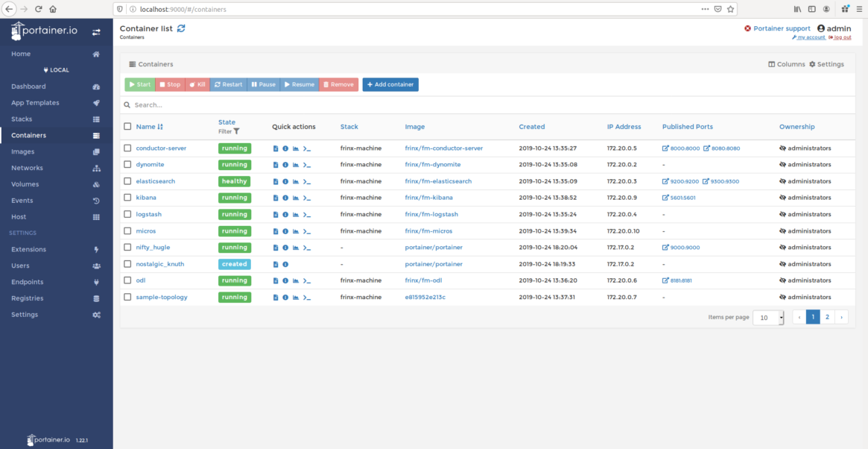Viewport: 868px width, 449px height.
Task: Open published port 9000:9000 link icon
Action: coord(665,248)
